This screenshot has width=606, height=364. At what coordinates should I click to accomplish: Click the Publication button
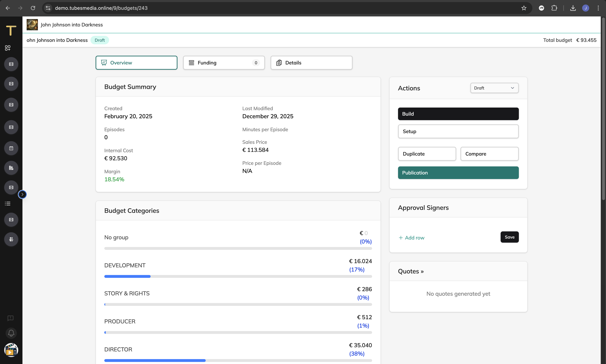click(x=458, y=173)
